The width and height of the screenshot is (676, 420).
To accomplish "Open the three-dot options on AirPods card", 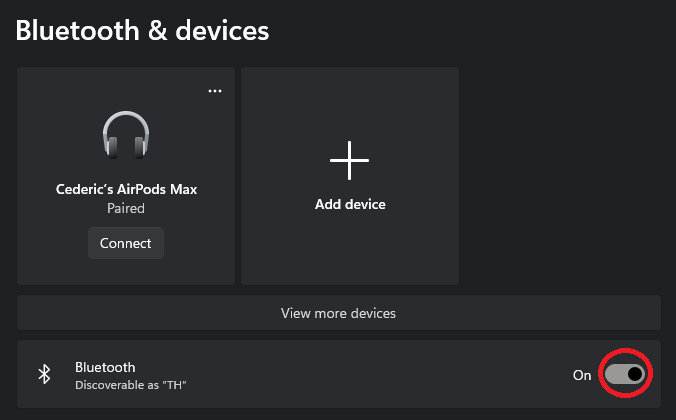I will point(215,90).
